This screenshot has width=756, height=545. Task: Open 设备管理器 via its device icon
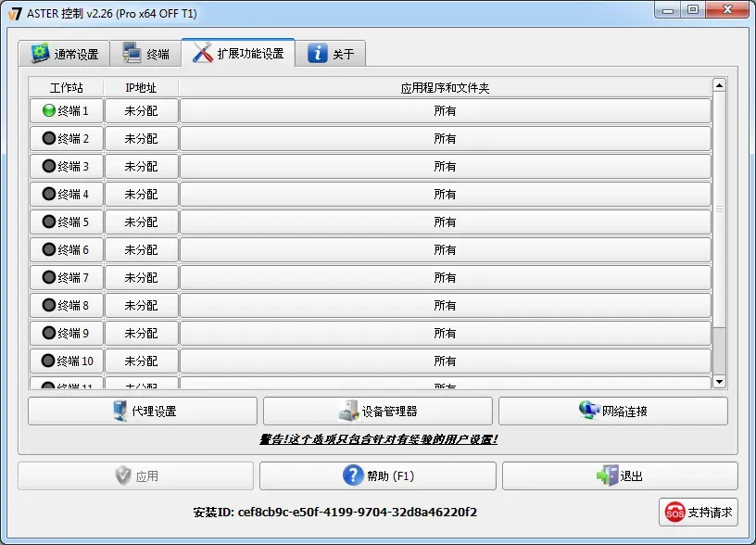coord(346,410)
